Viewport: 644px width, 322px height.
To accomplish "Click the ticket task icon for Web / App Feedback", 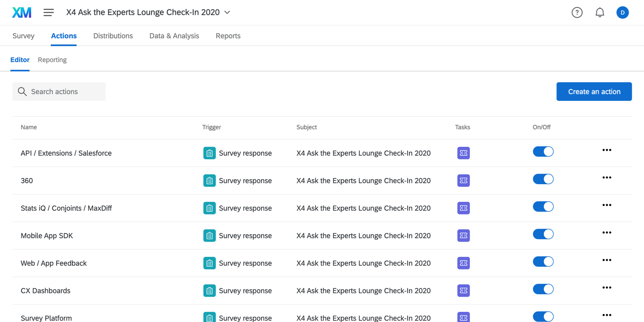I will 463,263.
